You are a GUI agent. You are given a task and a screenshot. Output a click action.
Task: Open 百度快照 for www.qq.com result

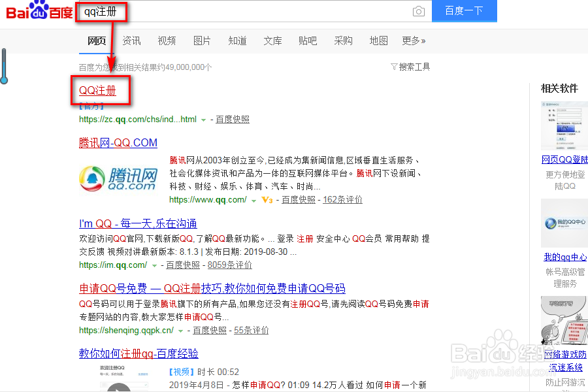coord(299,199)
